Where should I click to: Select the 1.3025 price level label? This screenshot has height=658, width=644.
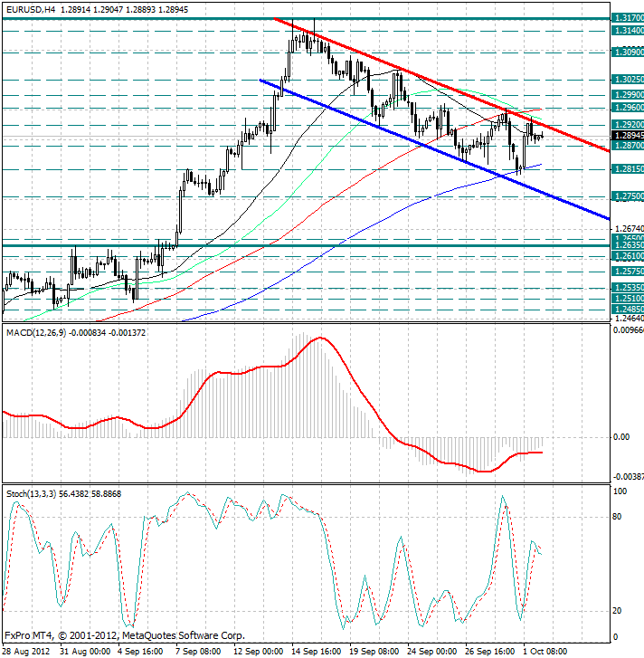pos(628,80)
